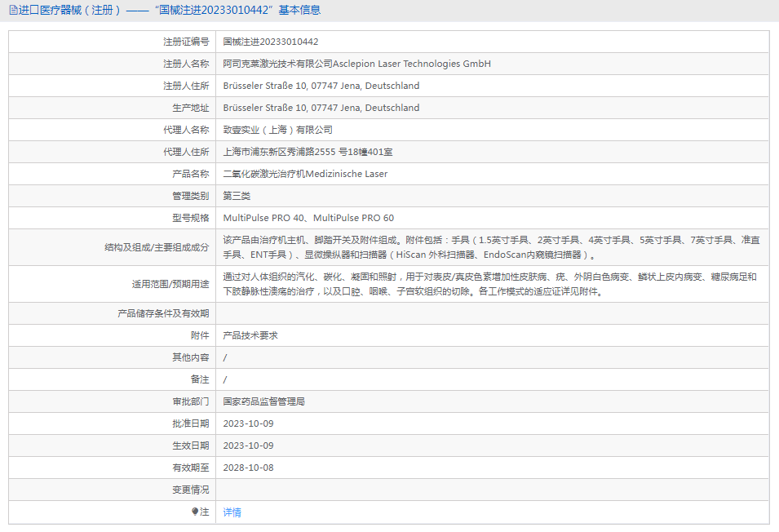Click the 备注 label
The height and width of the screenshot is (532, 779).
200,379
